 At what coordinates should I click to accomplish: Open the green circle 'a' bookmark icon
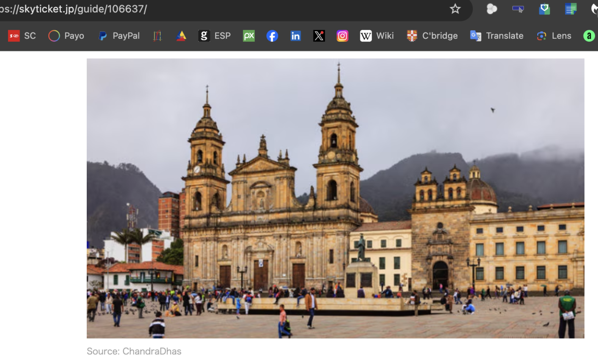(589, 36)
